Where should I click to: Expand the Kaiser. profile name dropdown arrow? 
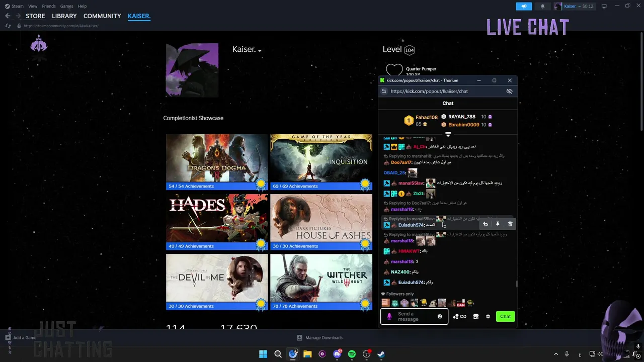(260, 50)
